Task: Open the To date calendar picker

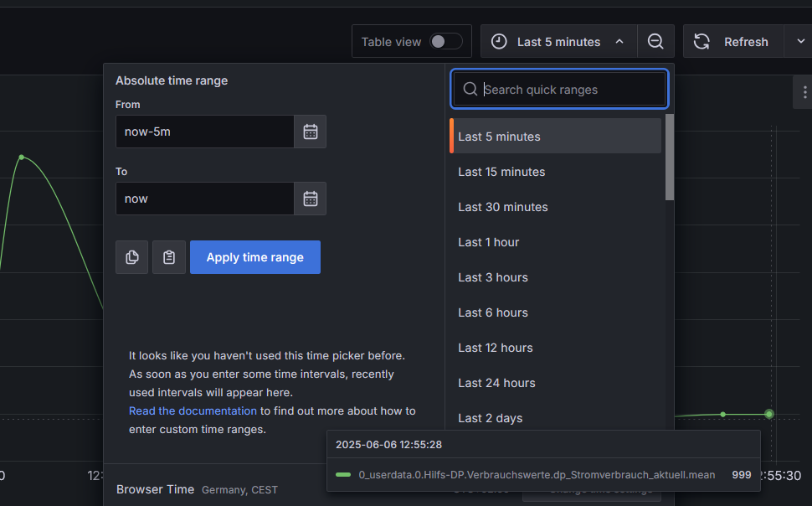Action: click(311, 199)
